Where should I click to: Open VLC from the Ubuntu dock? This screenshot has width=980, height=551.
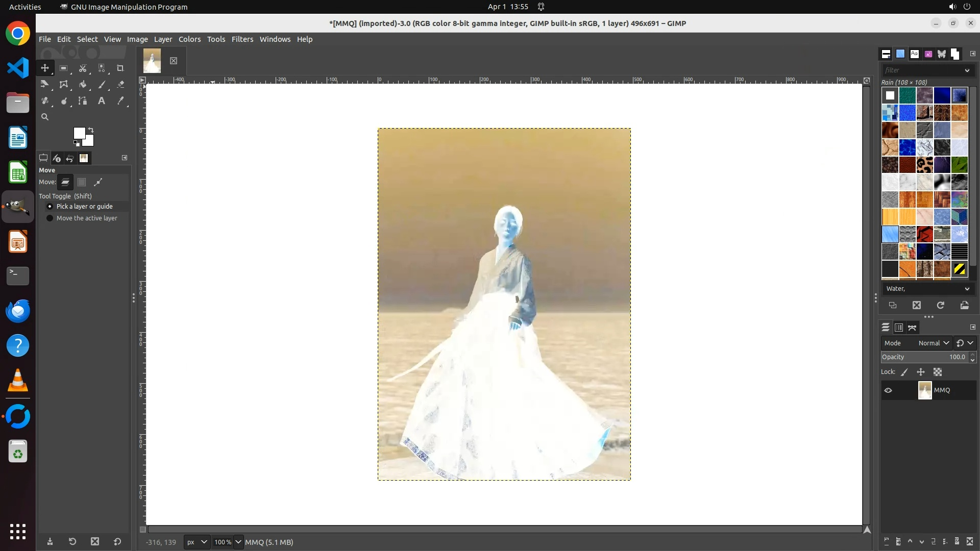(18, 381)
